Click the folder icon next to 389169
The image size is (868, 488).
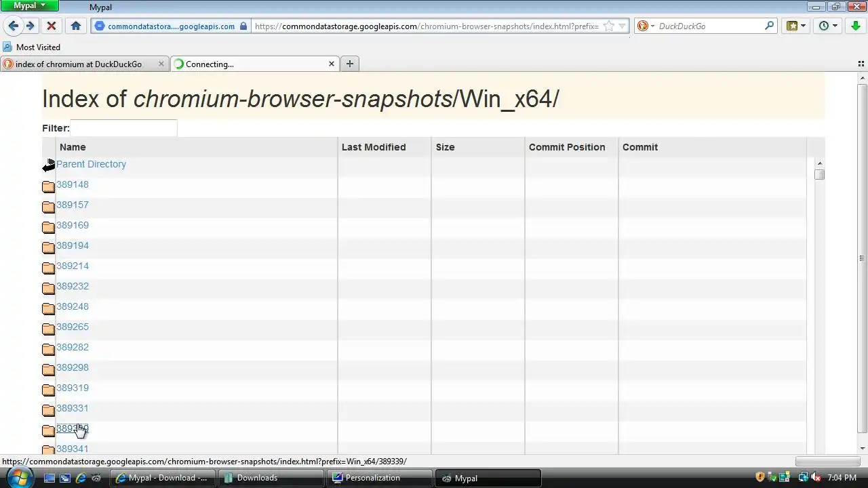tap(49, 227)
